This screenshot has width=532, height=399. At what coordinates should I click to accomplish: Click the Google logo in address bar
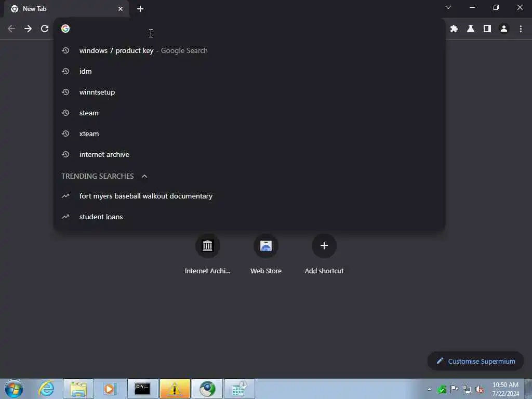(65, 29)
